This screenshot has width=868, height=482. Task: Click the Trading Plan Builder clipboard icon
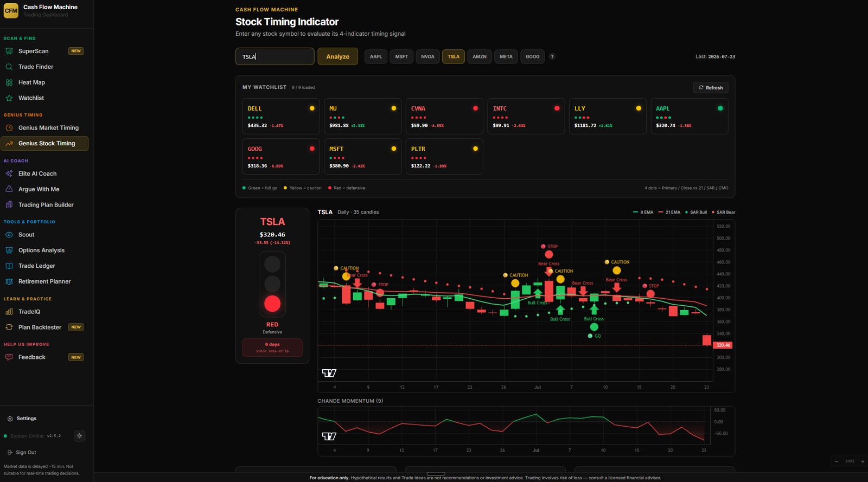pos(9,205)
